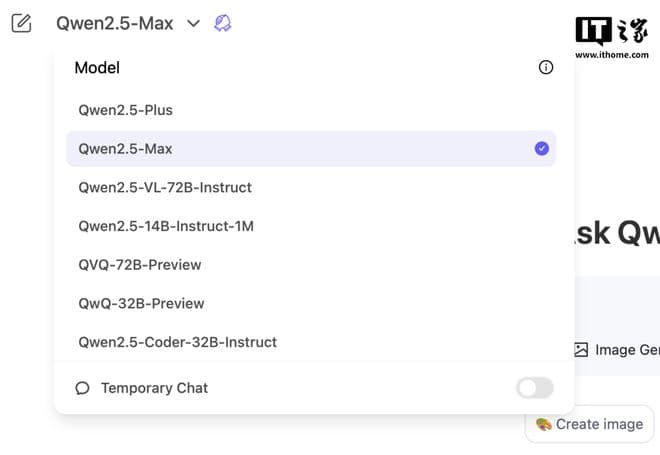Click the Temporary Chat label
The image size is (660, 455).
[154, 388]
